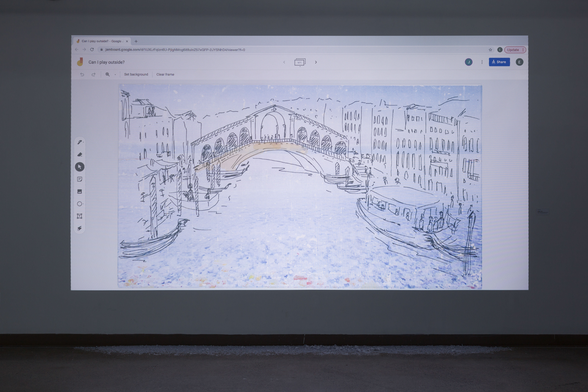Select the Pen drawing tool
The height and width of the screenshot is (392, 588).
pyautogui.click(x=80, y=142)
